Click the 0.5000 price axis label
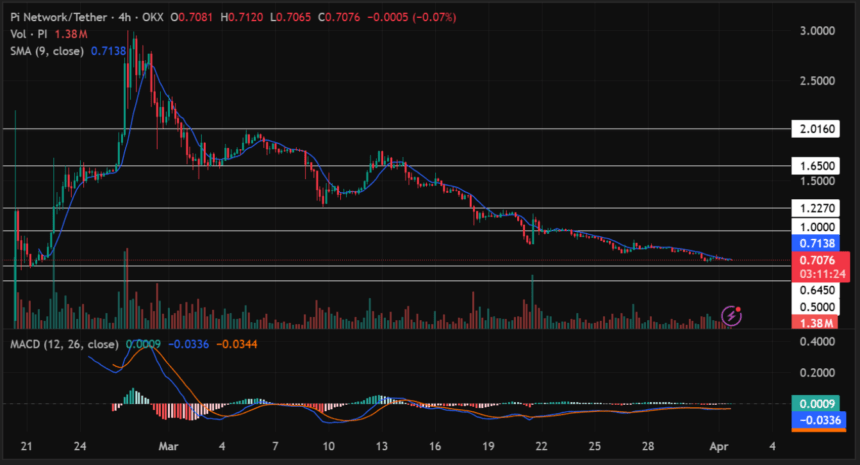The height and width of the screenshot is (465, 860). coord(817,307)
